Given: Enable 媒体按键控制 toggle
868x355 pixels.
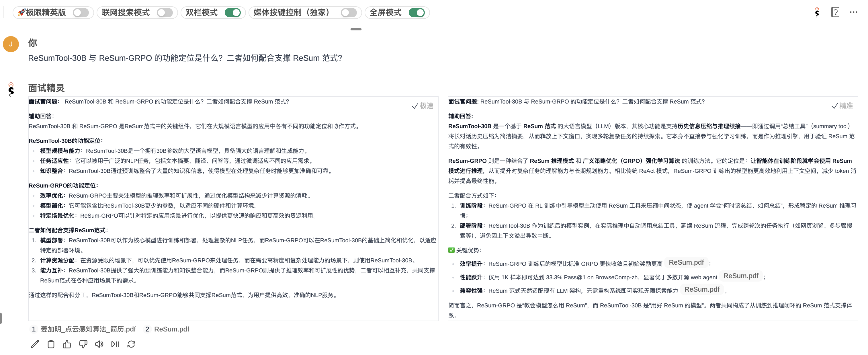Looking at the screenshot, I should pyautogui.click(x=348, y=13).
